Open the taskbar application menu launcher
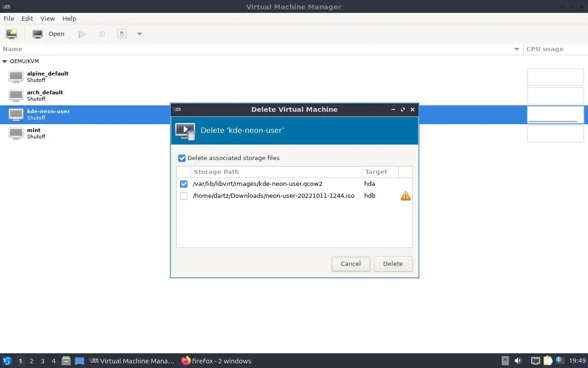588x368 pixels. [7, 361]
